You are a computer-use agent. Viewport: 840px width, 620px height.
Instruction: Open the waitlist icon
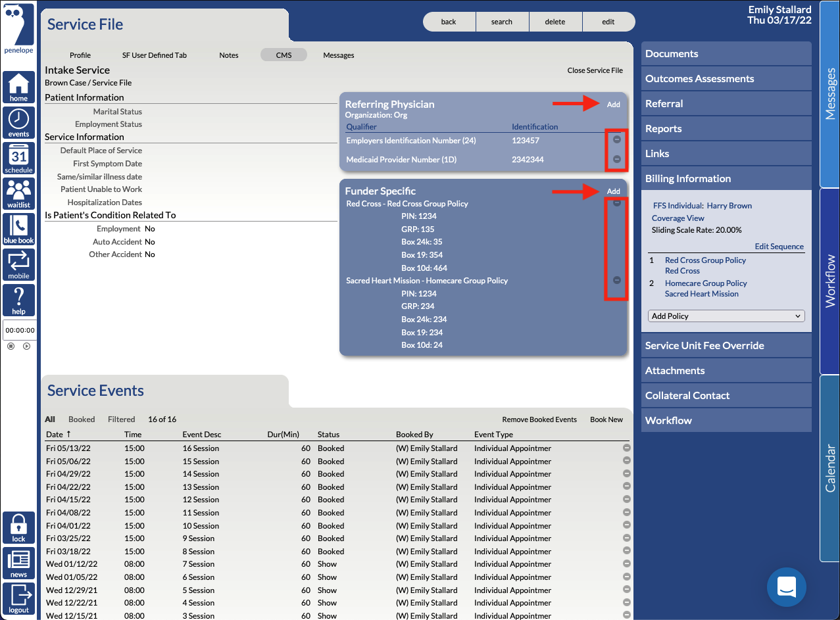tap(18, 193)
